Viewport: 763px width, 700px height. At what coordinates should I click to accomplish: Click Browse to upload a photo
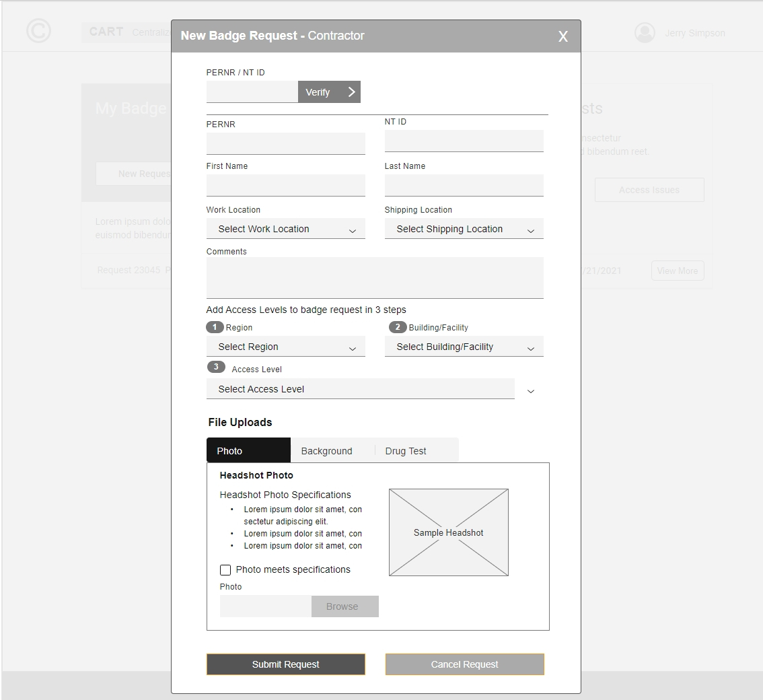pos(344,606)
